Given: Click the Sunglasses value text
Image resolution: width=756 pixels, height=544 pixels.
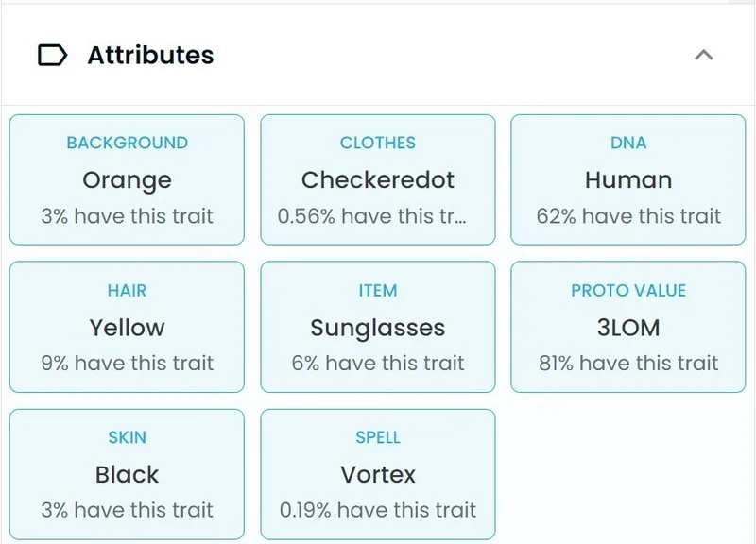Looking at the screenshot, I should [377, 328].
